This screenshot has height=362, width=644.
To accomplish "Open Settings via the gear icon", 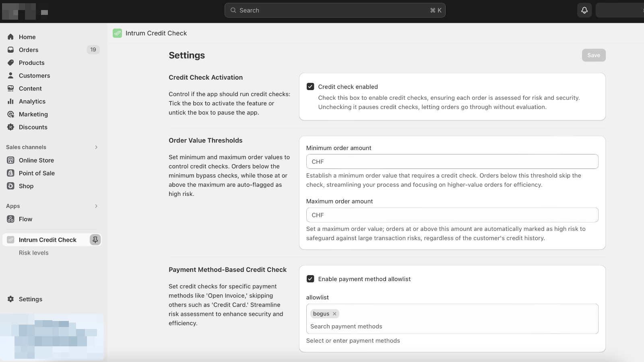I will click(11, 299).
